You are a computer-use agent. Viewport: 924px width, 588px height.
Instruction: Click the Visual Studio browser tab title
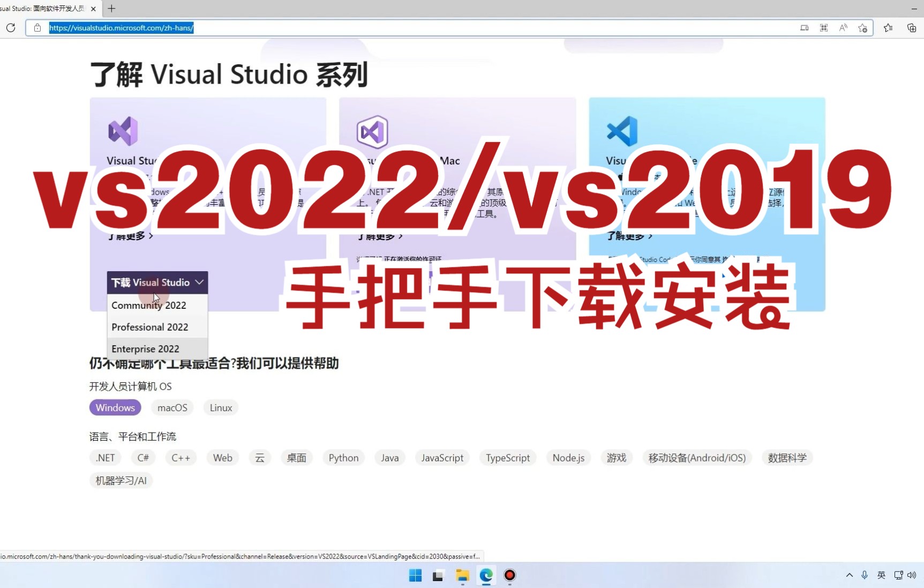click(x=42, y=9)
